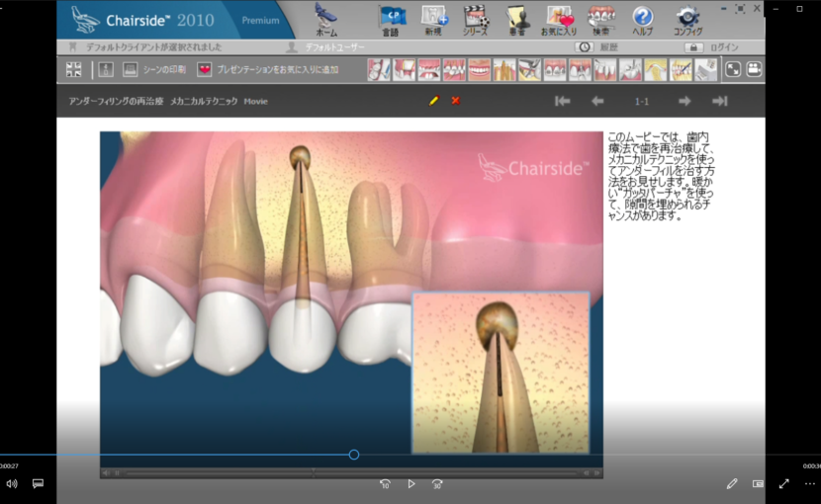This screenshot has width=821, height=504.
Task: Go to next slide arrow
Action: (x=684, y=101)
